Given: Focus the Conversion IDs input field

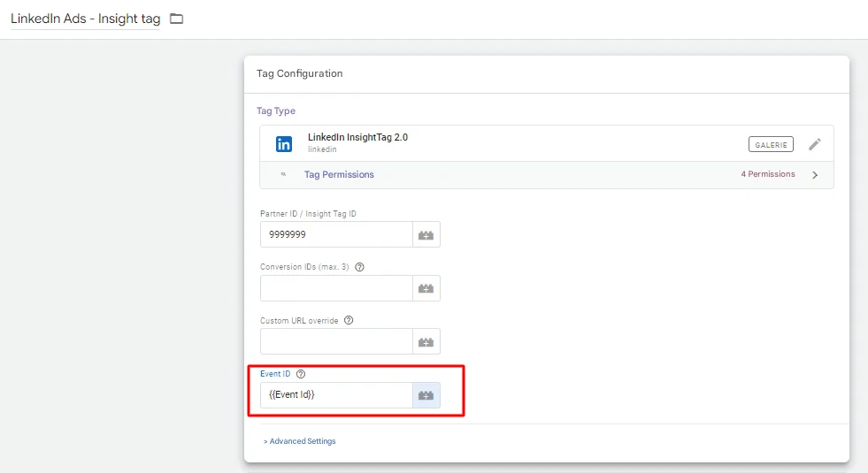Looking at the screenshot, I should [336, 288].
